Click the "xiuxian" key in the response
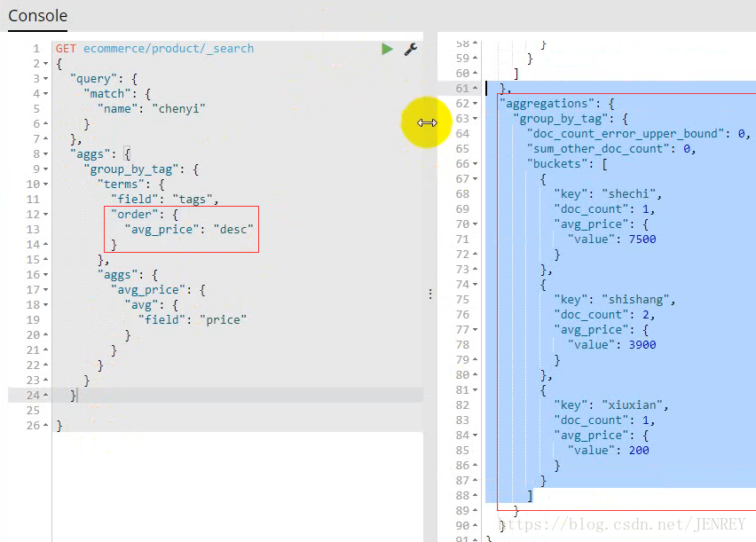Image resolution: width=756 pixels, height=542 pixels. [x=632, y=405]
